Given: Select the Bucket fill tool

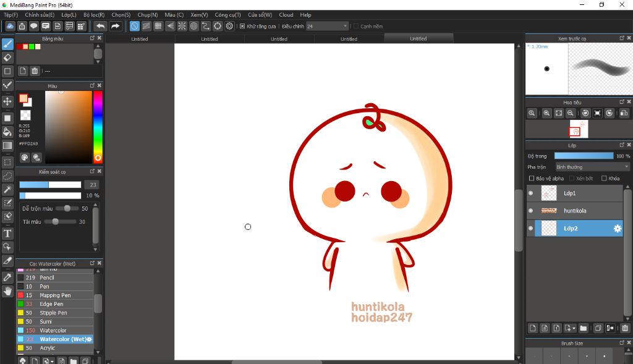Looking at the screenshot, I should [x=7, y=132].
